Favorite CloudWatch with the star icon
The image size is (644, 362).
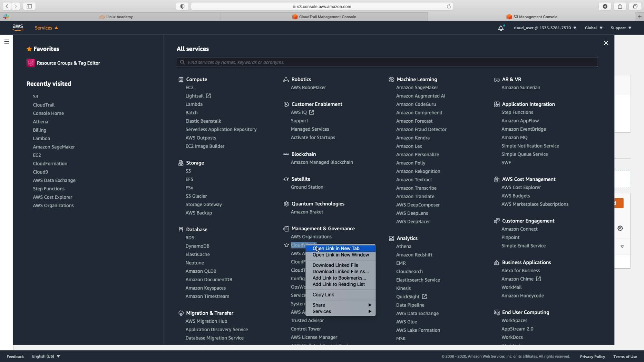(x=286, y=245)
